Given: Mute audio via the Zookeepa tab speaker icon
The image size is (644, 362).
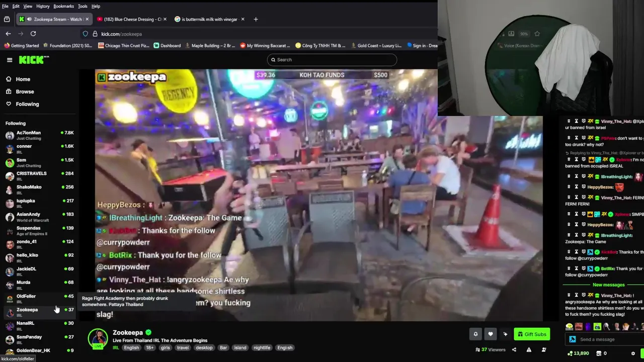Looking at the screenshot, I should 29,19.
